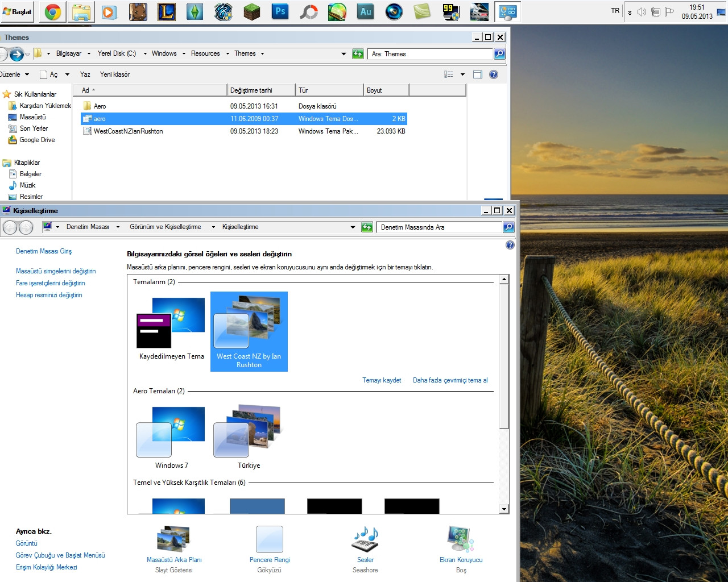The height and width of the screenshot is (582, 728).
Task: Click the volume icon in system tray
Action: pos(642,12)
